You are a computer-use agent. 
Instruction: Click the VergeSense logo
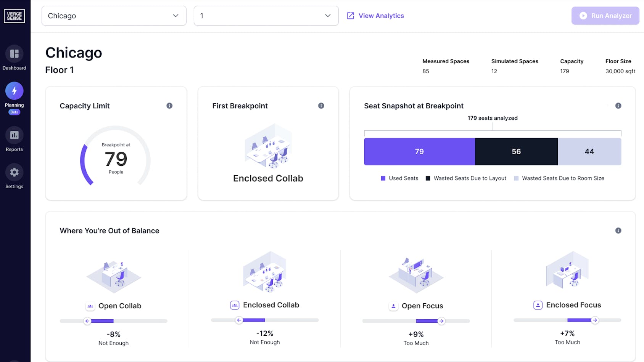[x=14, y=16]
